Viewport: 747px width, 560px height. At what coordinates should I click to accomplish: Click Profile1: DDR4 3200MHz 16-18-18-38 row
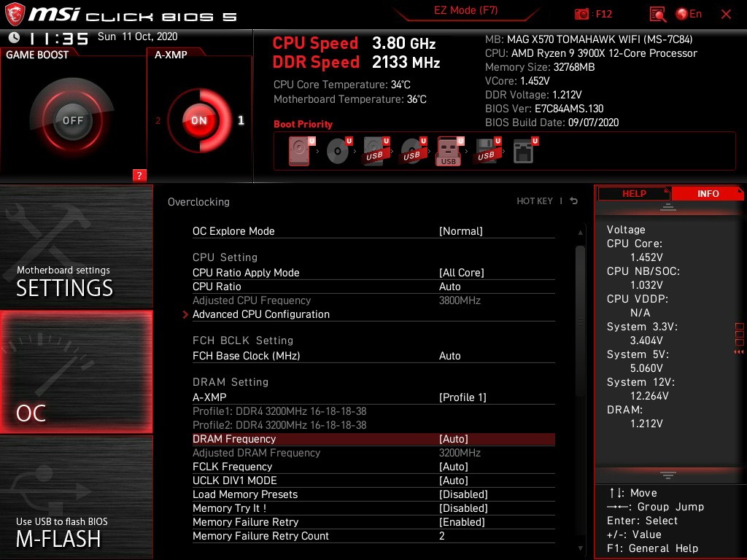click(279, 411)
